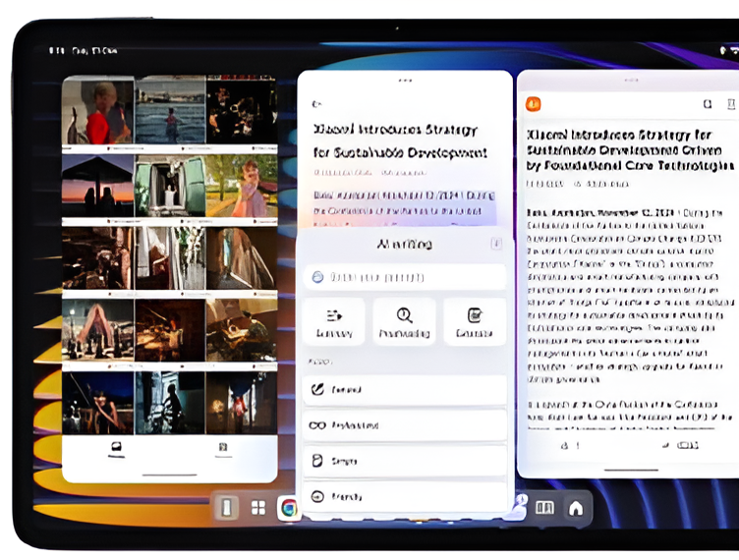The height and width of the screenshot is (560, 739).
Task: Tap the like icon below the right article
Action: coord(565,445)
